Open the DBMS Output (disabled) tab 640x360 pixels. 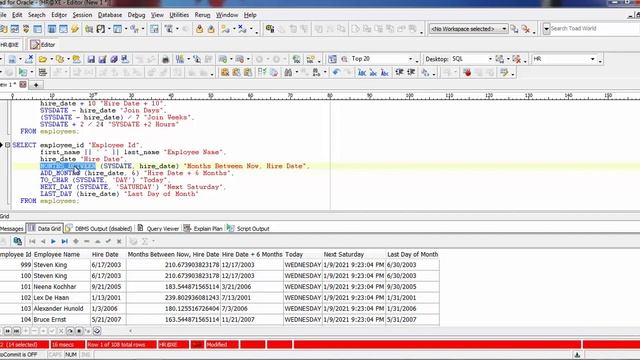[99, 229]
